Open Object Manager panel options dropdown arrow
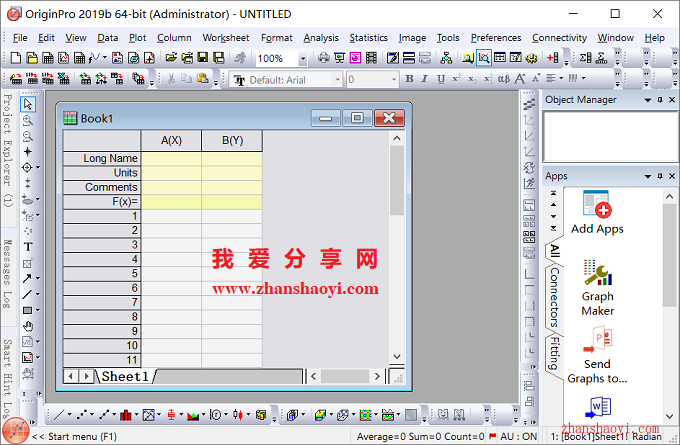Screen dimensions: 680x445 (647, 100)
